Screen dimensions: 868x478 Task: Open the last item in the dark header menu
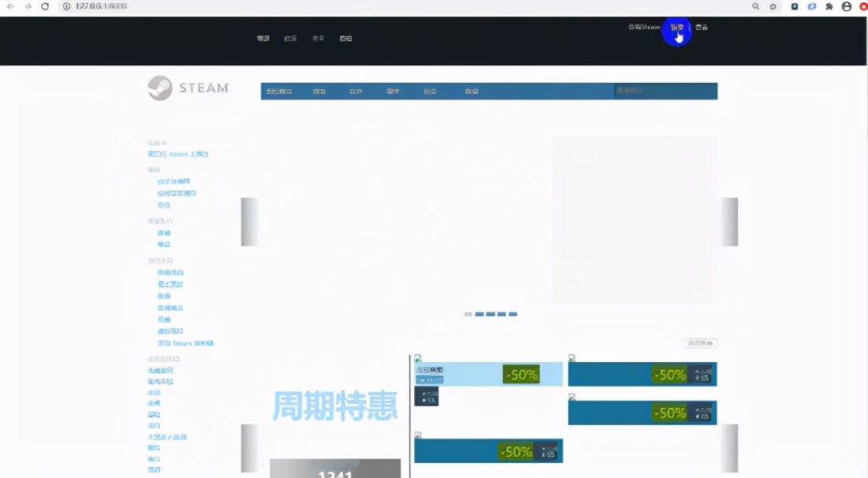click(x=346, y=38)
